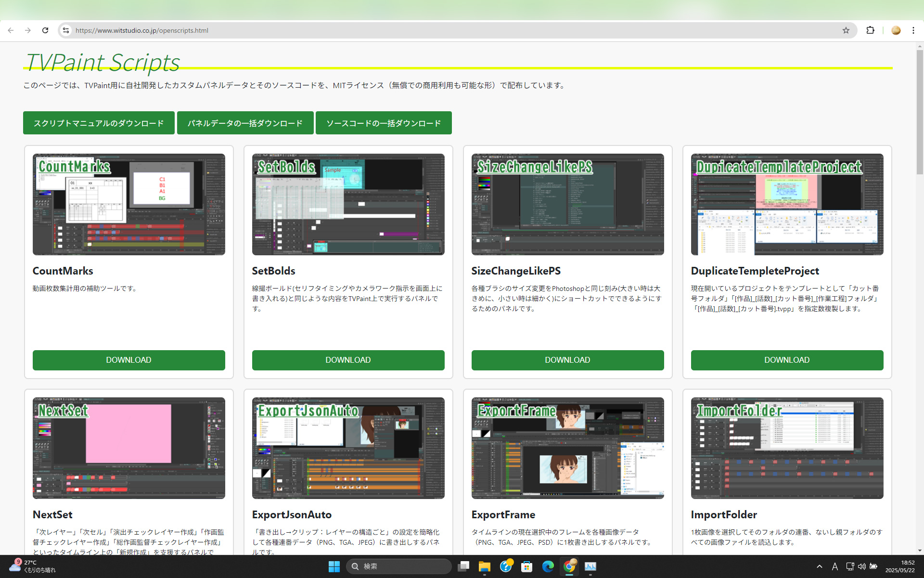Select the SizeChangeLikePS title text
This screenshot has height=578, width=924.
point(516,271)
